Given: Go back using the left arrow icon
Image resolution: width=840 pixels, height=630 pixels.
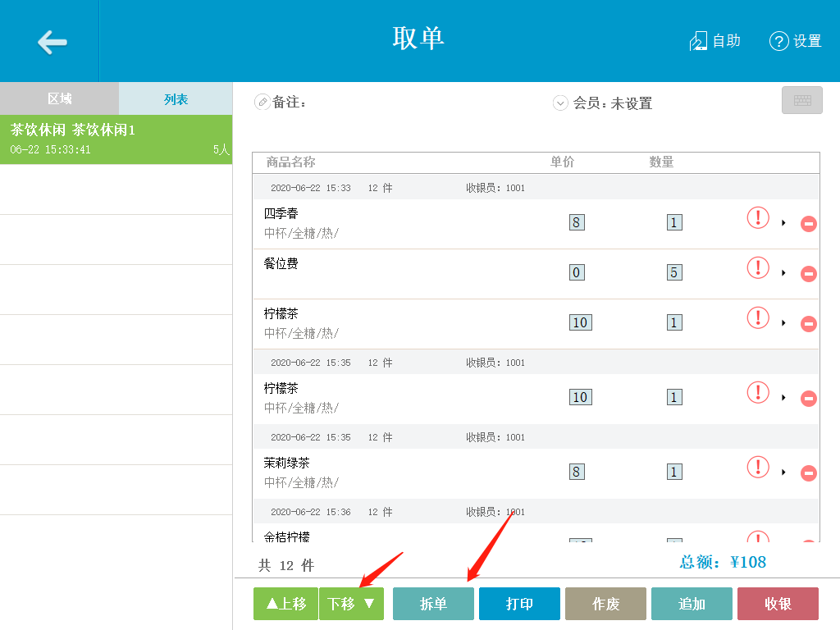Looking at the screenshot, I should coord(52,42).
